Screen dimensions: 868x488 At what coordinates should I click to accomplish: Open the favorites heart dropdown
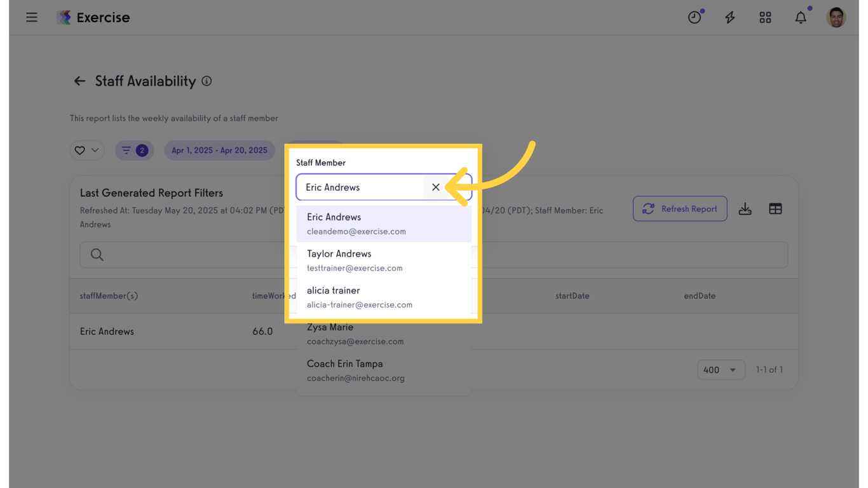tap(87, 151)
